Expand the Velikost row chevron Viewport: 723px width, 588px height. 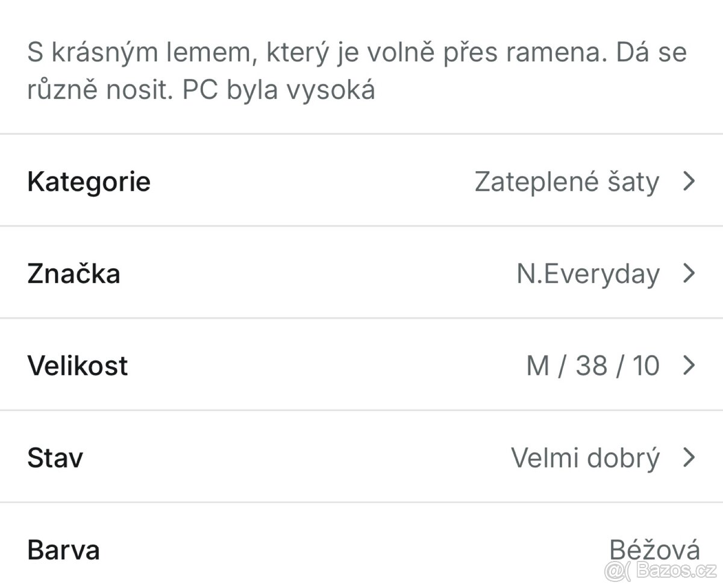689,365
